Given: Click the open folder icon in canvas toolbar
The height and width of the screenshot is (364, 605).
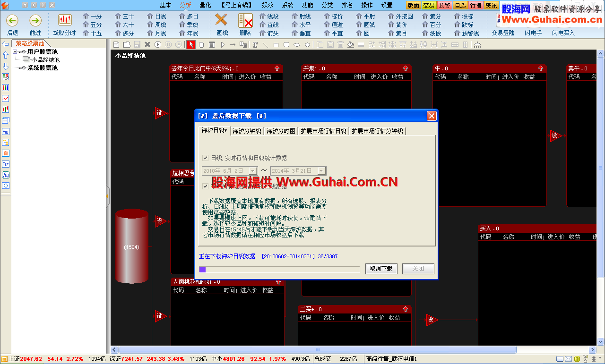Looking at the screenshot, I should click(127, 44).
